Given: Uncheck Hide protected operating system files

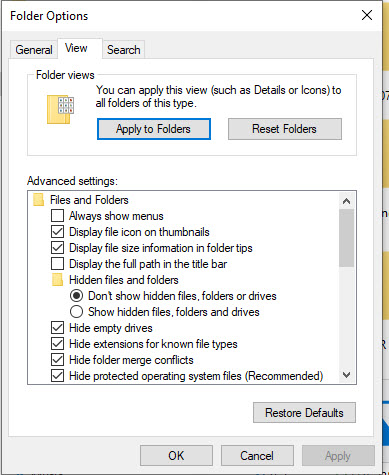Looking at the screenshot, I should (x=57, y=376).
